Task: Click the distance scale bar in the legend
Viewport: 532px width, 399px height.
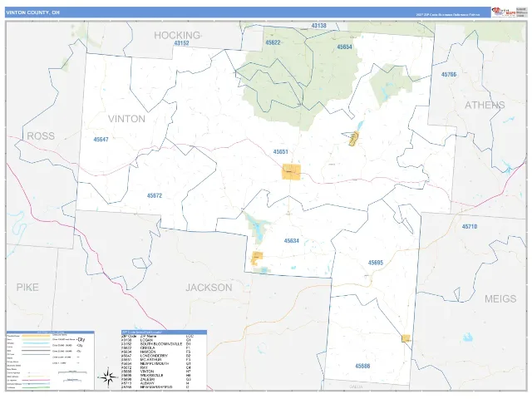Action: (x=72, y=373)
